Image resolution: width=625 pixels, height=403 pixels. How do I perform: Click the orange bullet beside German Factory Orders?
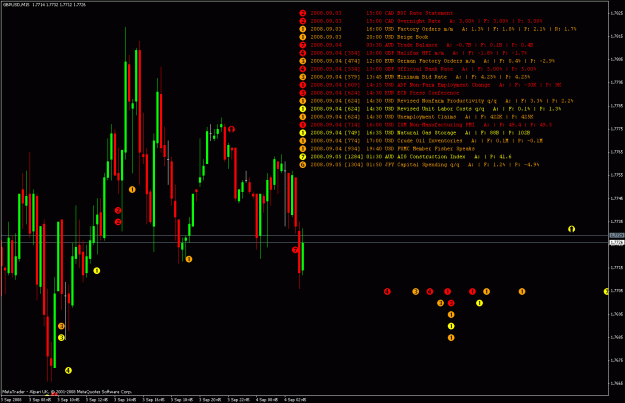pos(303,61)
